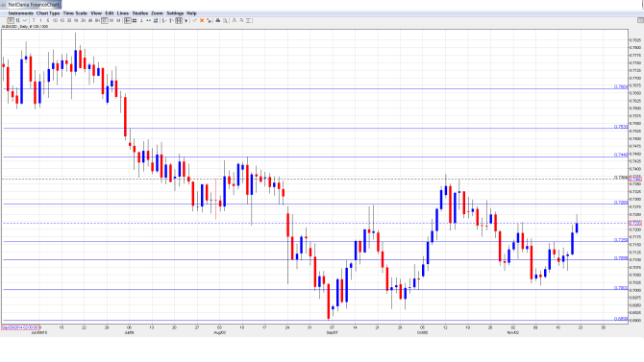
Task: Click the last toolbar icon with lines
Action: click(x=249, y=20)
